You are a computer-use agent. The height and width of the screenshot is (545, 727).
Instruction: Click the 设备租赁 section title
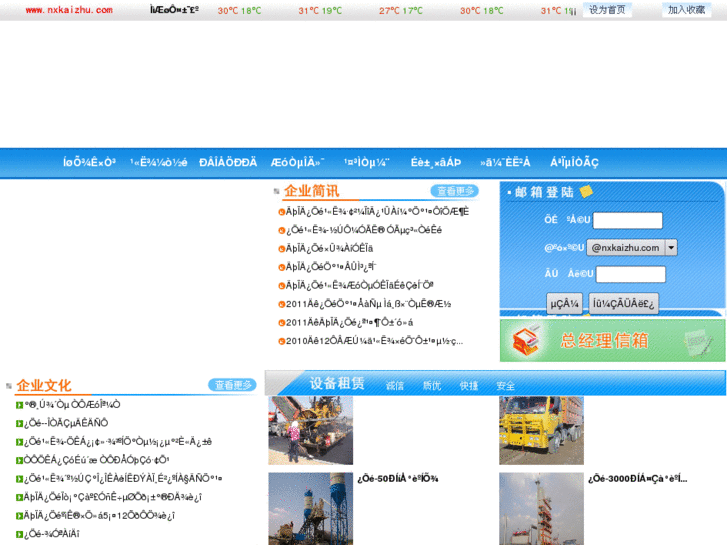click(x=337, y=384)
